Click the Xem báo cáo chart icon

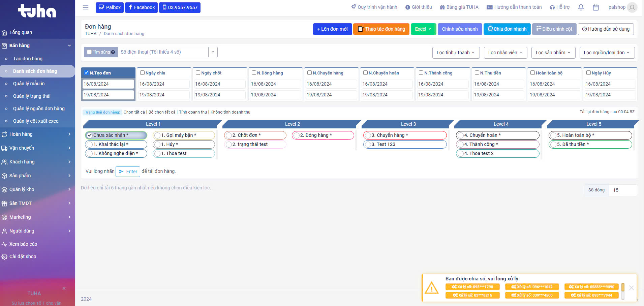[4, 244]
